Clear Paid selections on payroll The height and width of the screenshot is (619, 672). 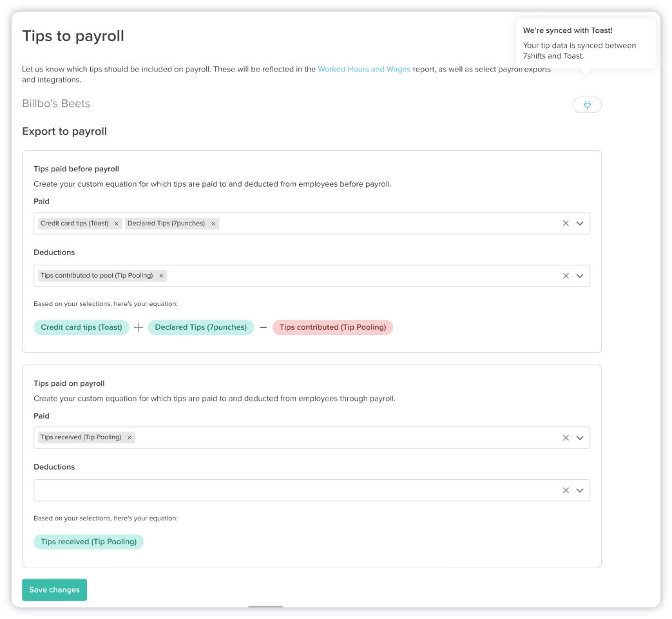coord(566,438)
